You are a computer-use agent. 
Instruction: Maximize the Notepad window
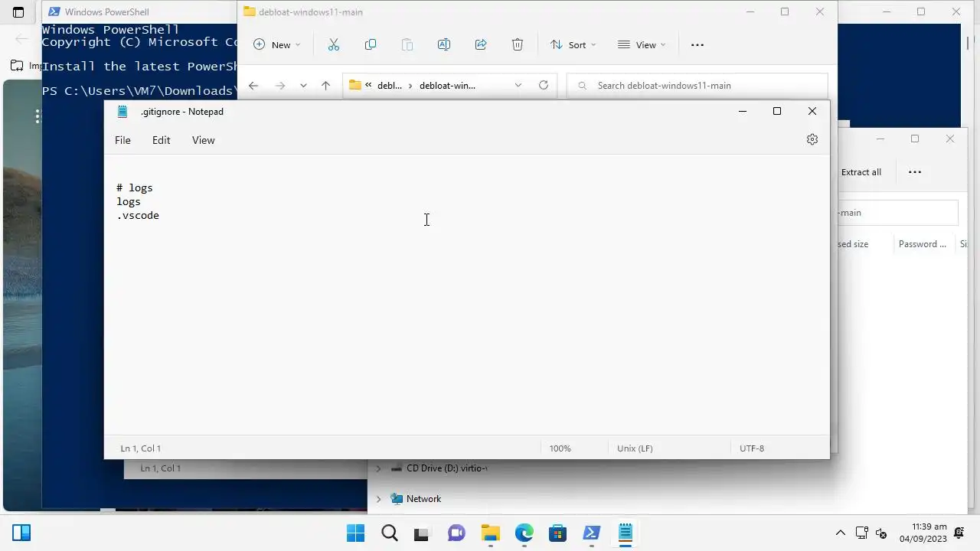777,112
